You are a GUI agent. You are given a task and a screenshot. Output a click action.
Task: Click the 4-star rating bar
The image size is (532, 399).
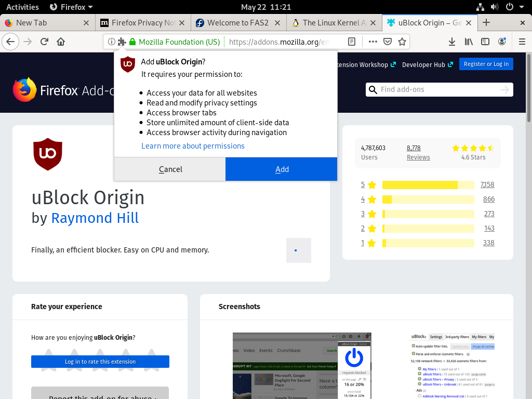pos(428,199)
